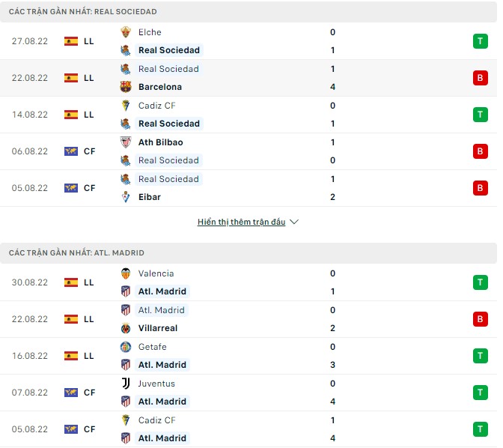Click the CF flag on 07.08.22 match
503x448 pixels.
coord(71,393)
